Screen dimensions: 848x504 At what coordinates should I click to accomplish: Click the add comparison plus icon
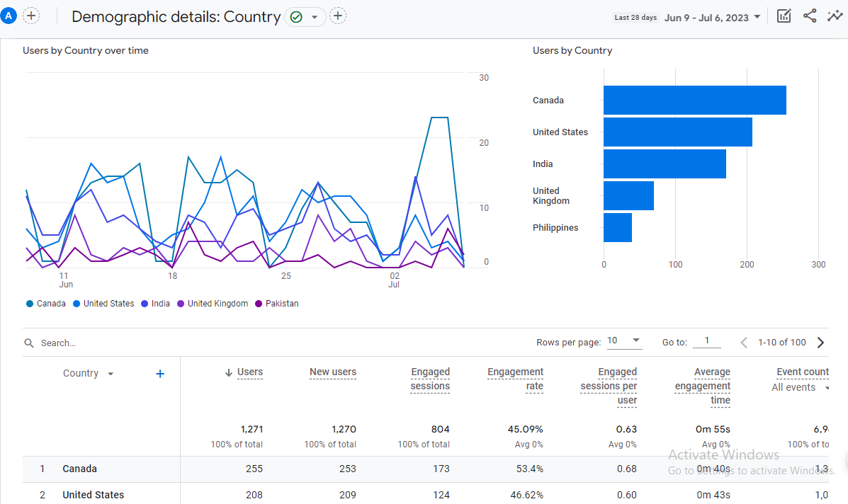[x=31, y=16]
